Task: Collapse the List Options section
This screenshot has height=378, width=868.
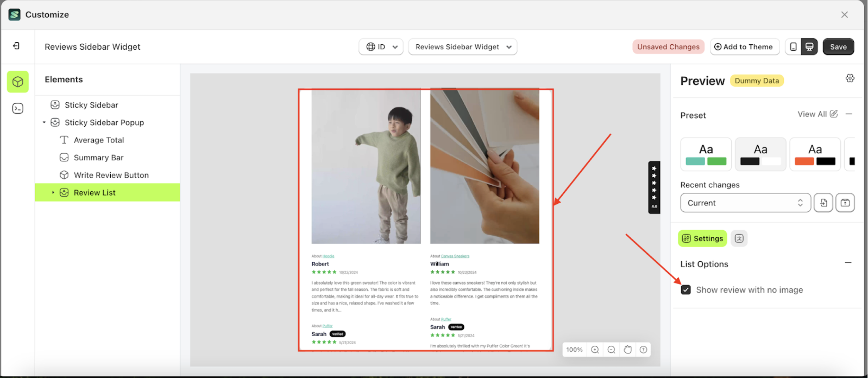Action: pos(848,263)
